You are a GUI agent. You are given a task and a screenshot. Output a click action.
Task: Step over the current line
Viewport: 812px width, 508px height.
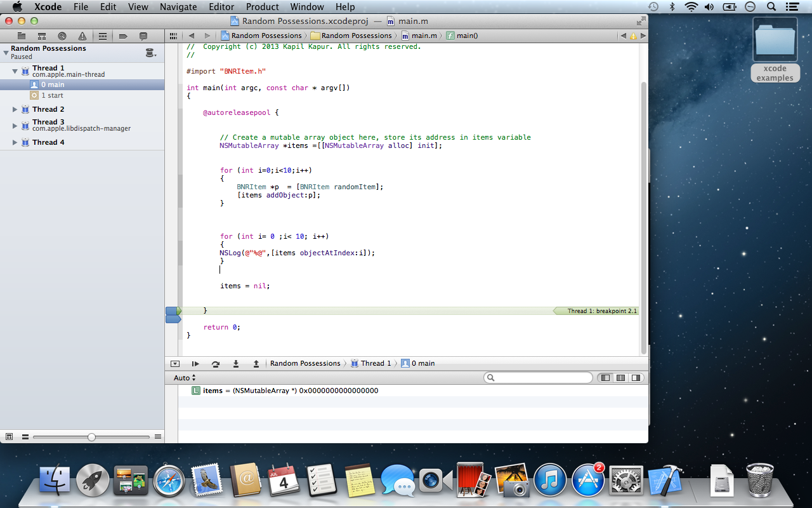[216, 364]
